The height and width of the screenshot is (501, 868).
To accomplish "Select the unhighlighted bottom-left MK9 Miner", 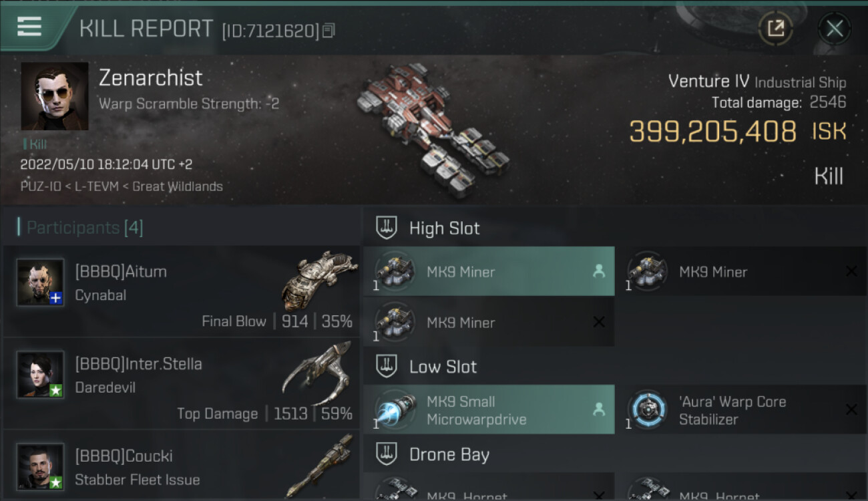I will pyautogui.click(x=489, y=322).
